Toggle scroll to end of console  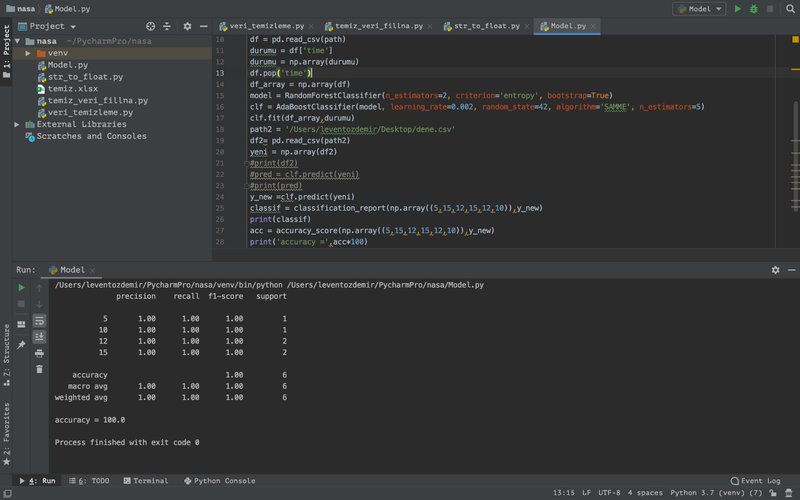[39, 336]
